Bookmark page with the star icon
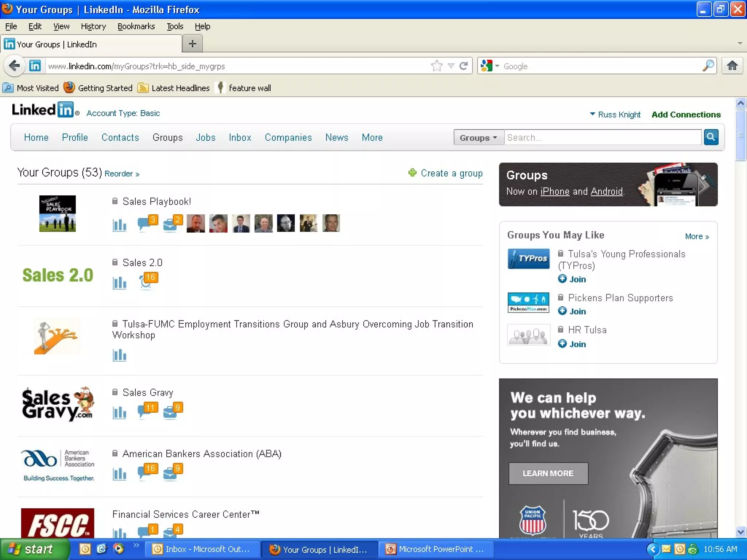 pyautogui.click(x=436, y=66)
